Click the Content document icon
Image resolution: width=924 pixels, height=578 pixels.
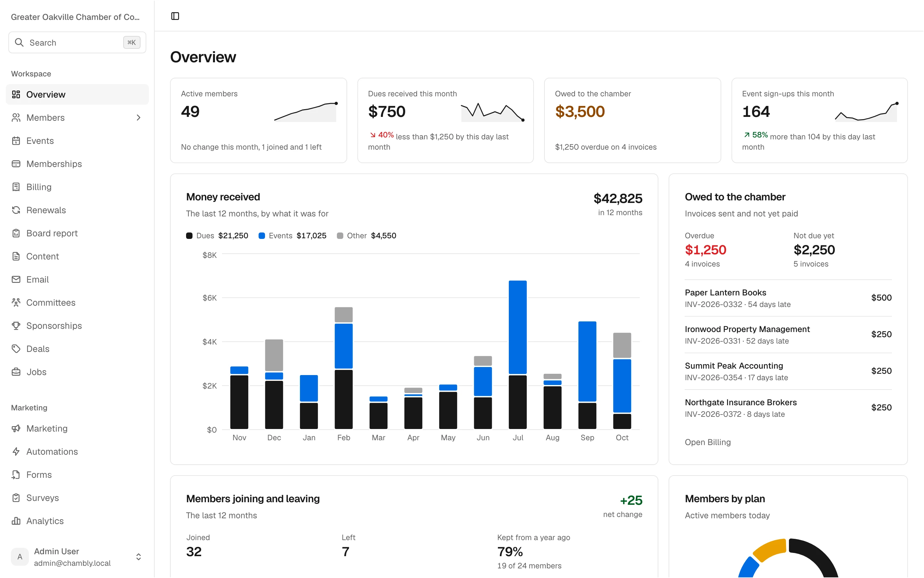click(16, 257)
